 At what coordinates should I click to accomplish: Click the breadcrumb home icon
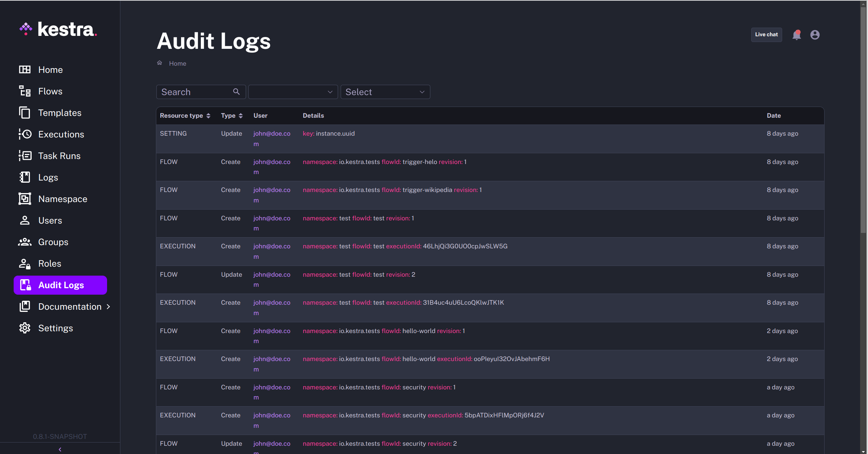click(x=160, y=63)
